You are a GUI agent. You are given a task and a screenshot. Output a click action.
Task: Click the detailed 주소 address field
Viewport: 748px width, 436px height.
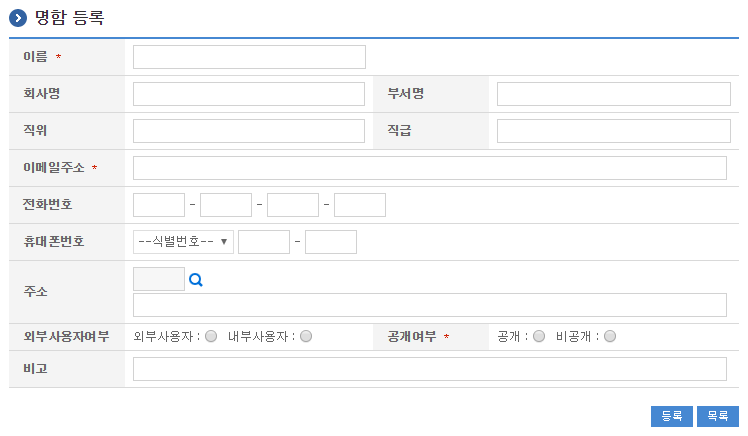[430, 305]
